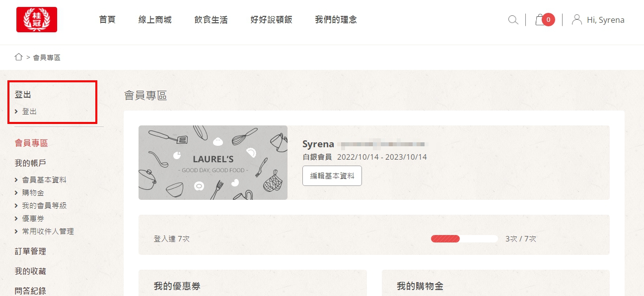The height and width of the screenshot is (296, 644).
Task: Expand 我的收藏 sidebar section
Action: (x=30, y=271)
